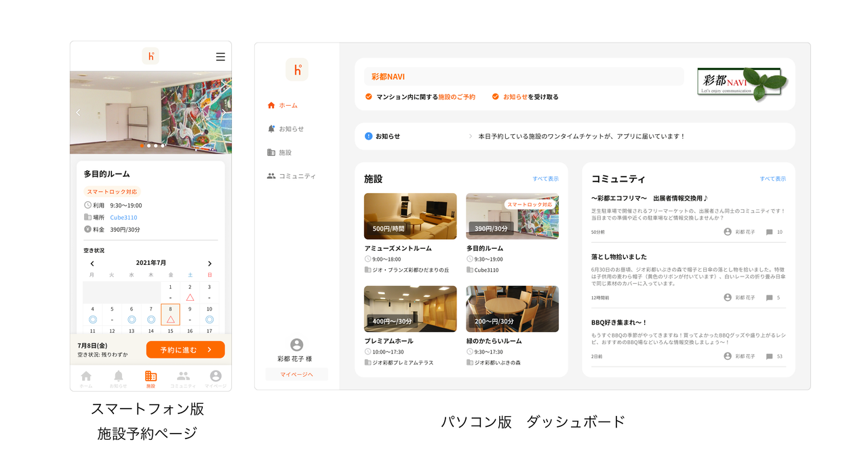Expand the お知らせ notice chevron
The image size is (868, 454).
point(471,136)
